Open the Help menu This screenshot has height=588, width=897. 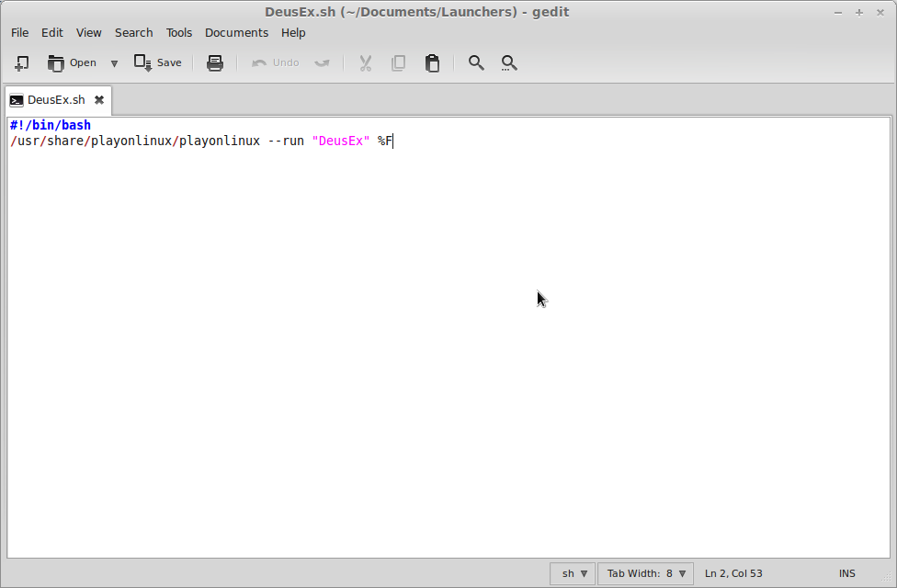point(293,32)
